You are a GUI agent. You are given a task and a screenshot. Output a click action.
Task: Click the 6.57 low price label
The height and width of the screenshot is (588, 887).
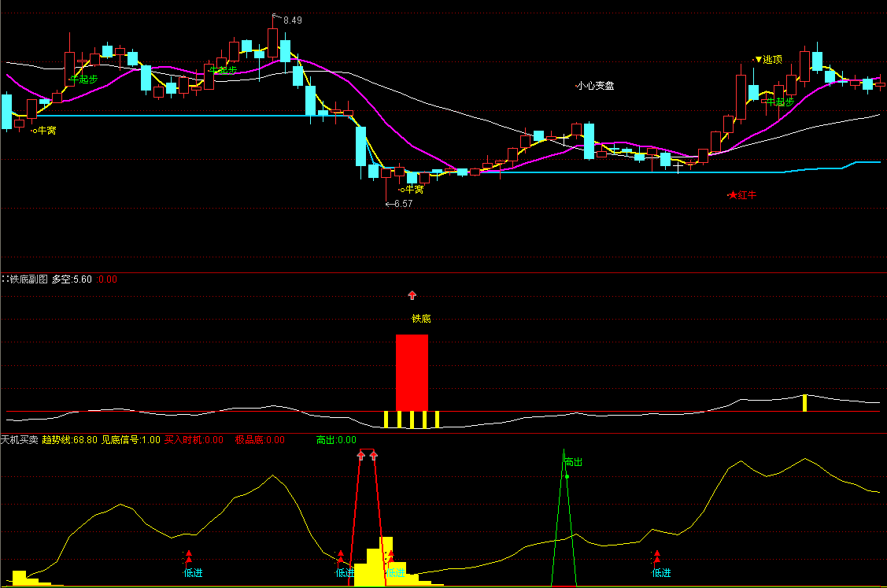click(x=402, y=204)
